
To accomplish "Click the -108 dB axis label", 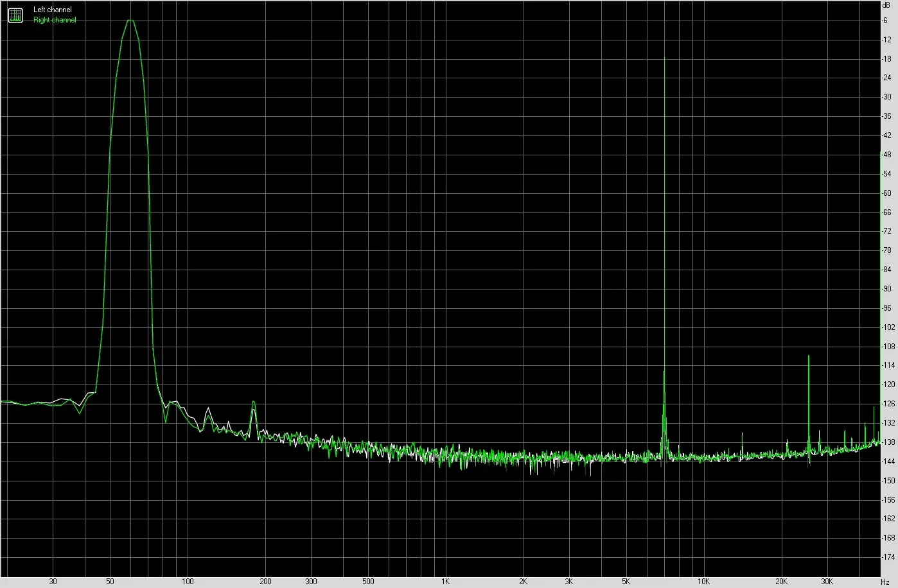I will [x=888, y=347].
